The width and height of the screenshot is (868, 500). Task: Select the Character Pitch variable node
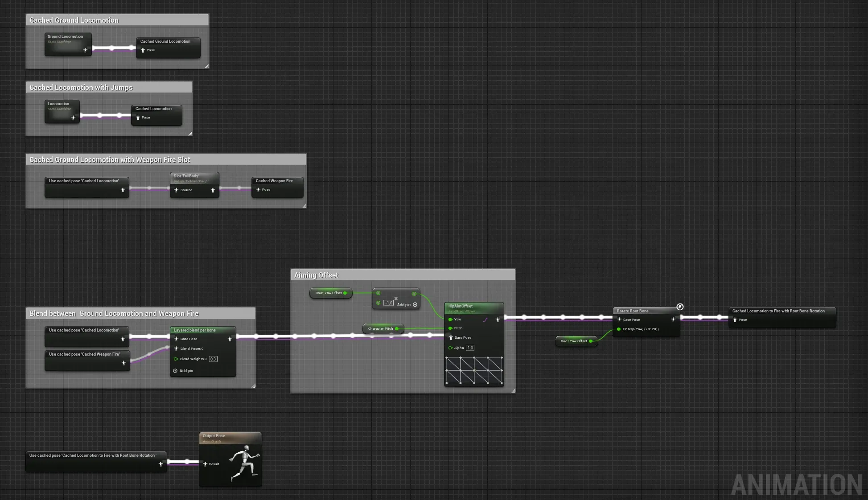[383, 329]
